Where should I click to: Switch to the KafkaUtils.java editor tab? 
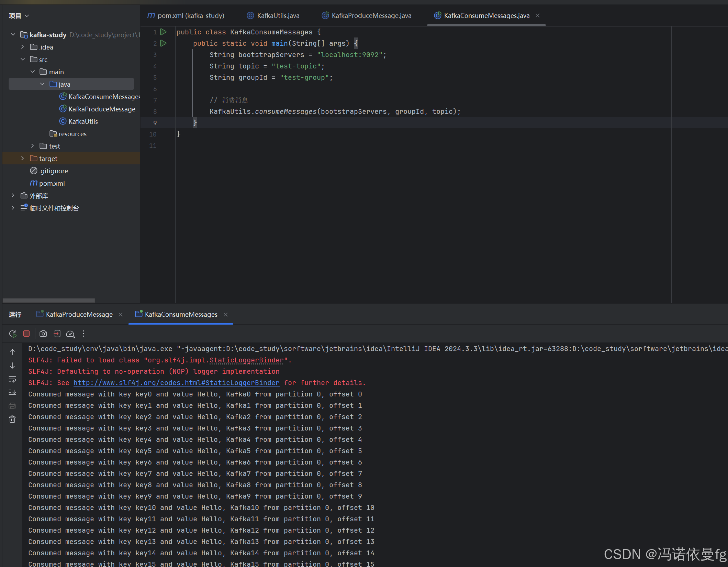278,15
